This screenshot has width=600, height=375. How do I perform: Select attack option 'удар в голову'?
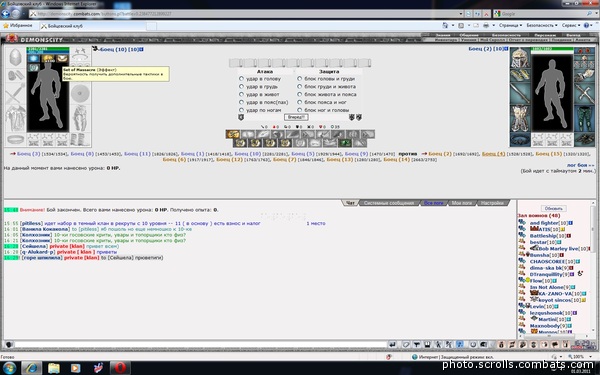(x=241, y=78)
